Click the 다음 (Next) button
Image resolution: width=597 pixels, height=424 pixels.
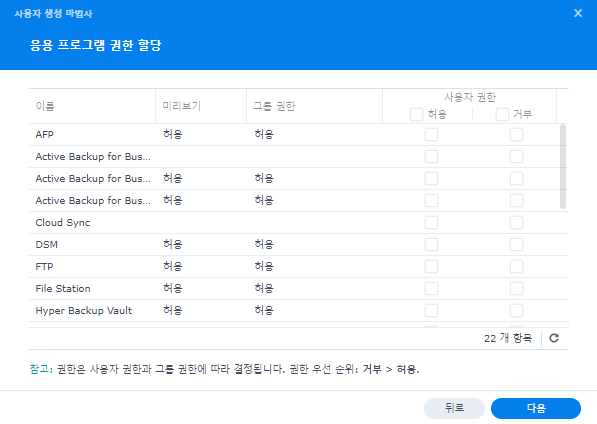(x=536, y=408)
